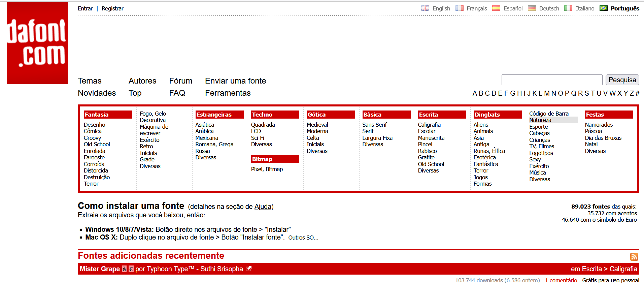
Task: Click the French flag icon
Action: 460,8
